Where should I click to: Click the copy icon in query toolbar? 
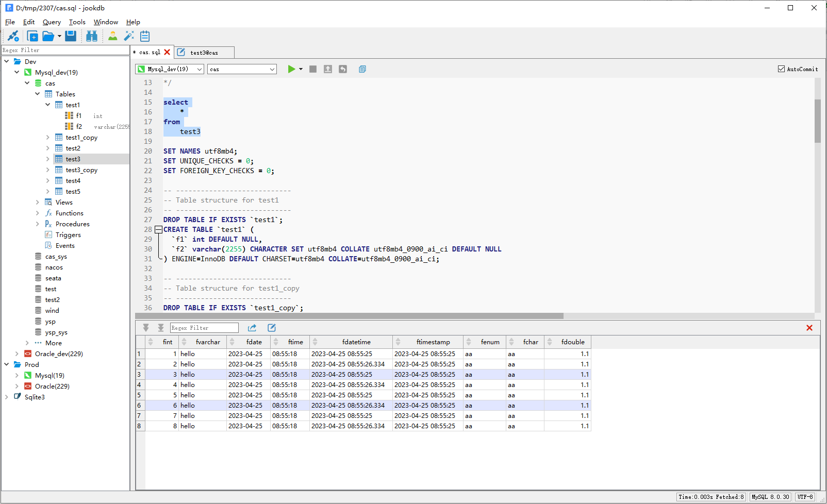[x=362, y=69]
